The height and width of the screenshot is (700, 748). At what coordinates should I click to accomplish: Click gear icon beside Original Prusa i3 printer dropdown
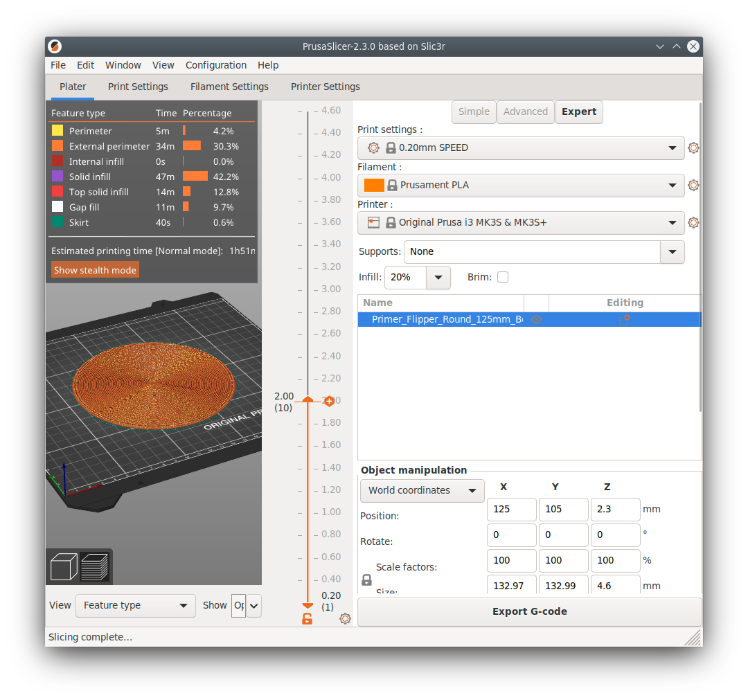693,223
